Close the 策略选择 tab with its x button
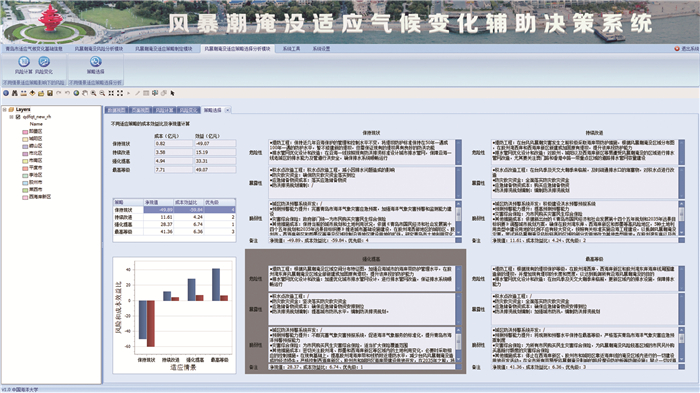Image resolution: width=700 pixels, height=393 pixels. [x=227, y=110]
